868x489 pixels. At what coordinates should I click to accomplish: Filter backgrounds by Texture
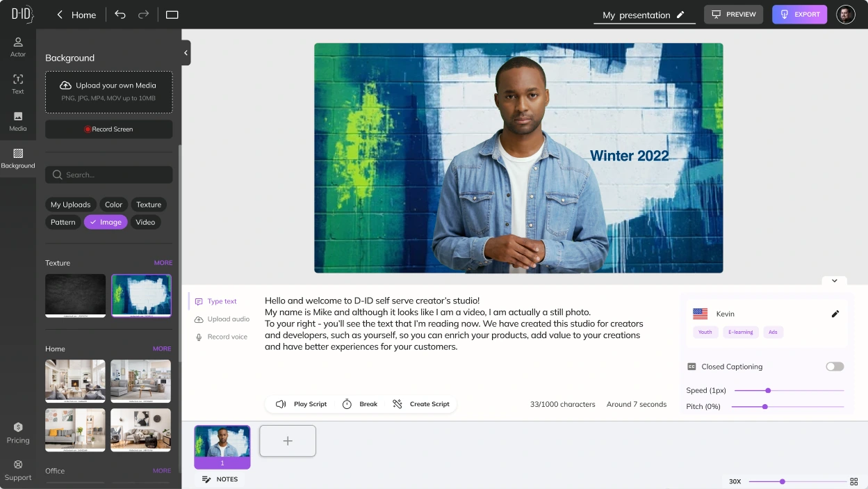click(149, 205)
